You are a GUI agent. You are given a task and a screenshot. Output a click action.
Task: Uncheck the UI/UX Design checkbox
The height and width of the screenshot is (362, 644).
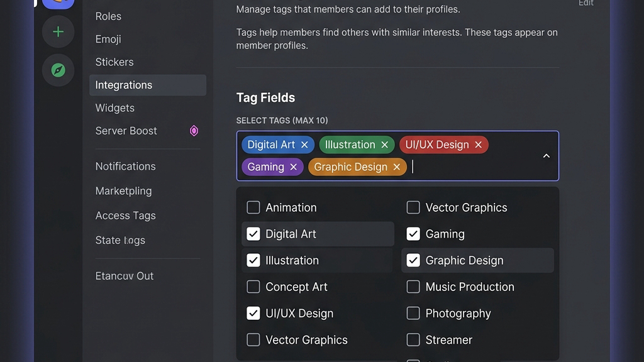tap(253, 313)
